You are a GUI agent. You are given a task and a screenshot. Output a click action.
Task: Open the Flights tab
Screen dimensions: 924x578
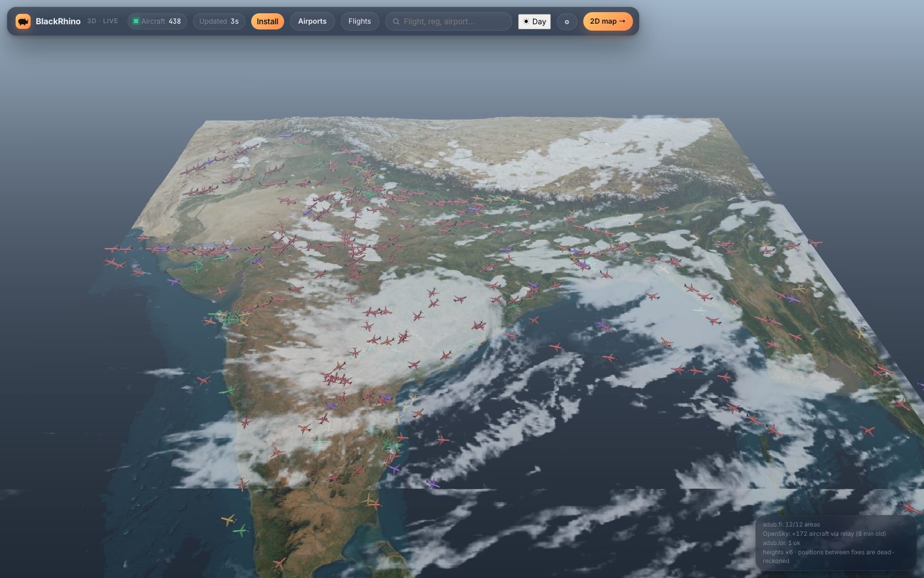[x=360, y=21]
